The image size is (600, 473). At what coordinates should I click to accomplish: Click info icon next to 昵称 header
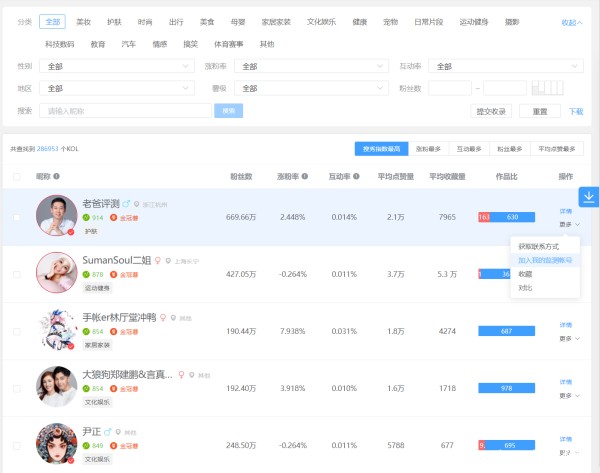[x=56, y=177]
